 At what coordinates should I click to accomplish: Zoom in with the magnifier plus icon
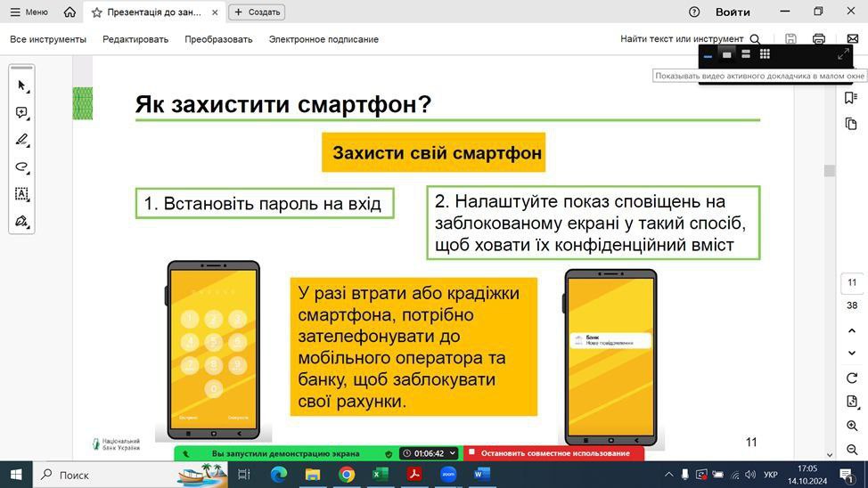tap(852, 427)
